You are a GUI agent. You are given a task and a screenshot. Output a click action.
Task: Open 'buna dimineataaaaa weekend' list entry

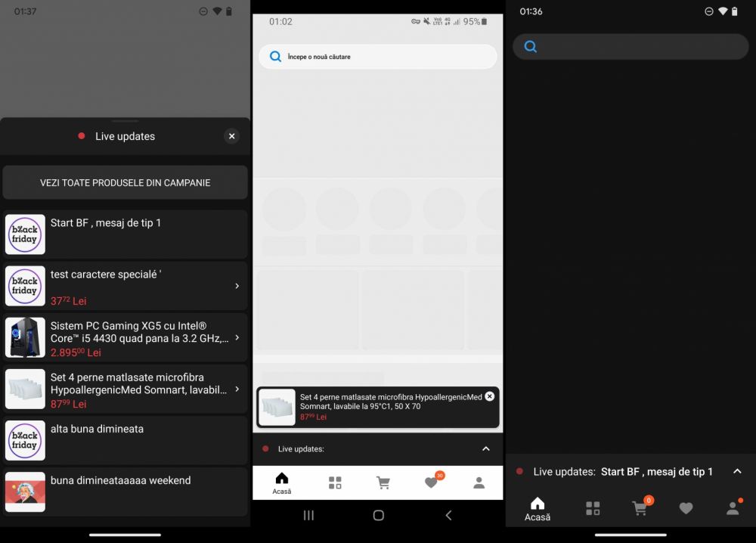[125, 492]
